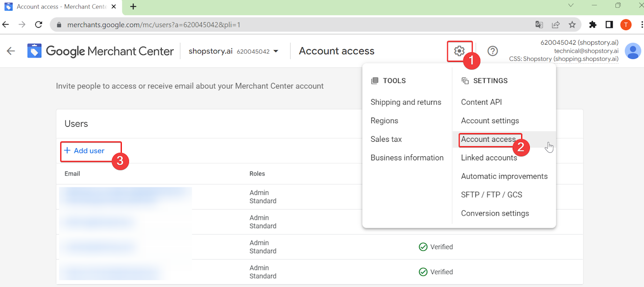
Task: Open the tab search chevron
Action: point(571,6)
